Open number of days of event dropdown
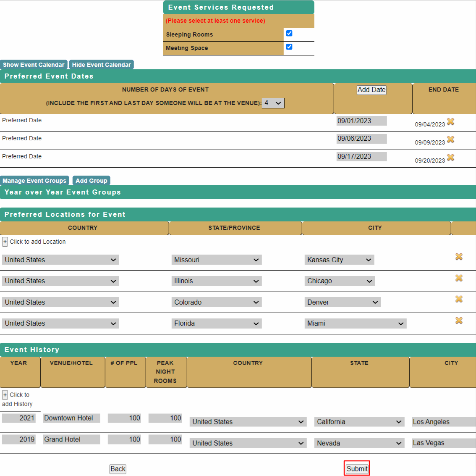 tap(273, 103)
